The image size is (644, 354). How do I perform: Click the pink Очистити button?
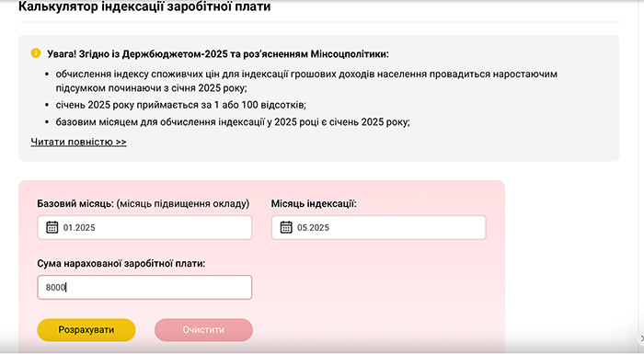(203, 330)
